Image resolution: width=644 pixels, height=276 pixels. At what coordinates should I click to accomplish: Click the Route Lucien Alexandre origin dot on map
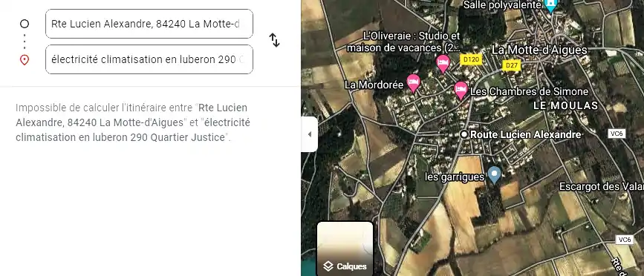pyautogui.click(x=464, y=134)
